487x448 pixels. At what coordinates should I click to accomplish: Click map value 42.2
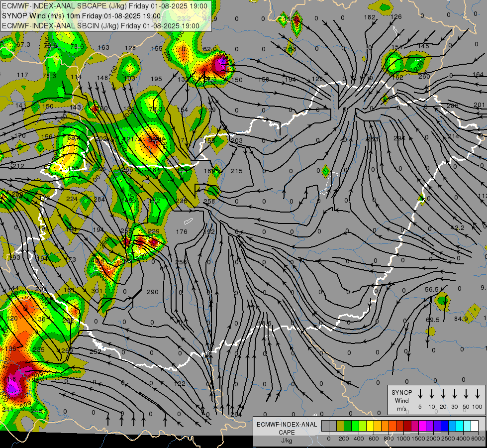[457, 228]
